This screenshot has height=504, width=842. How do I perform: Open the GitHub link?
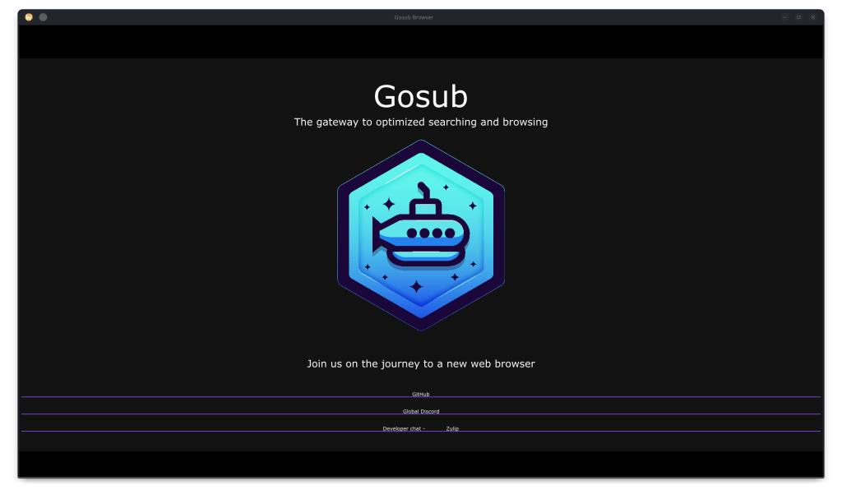(x=420, y=394)
